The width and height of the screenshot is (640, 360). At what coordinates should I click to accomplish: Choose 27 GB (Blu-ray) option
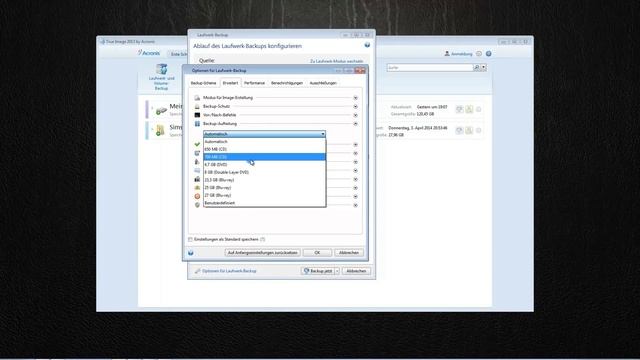(x=264, y=196)
